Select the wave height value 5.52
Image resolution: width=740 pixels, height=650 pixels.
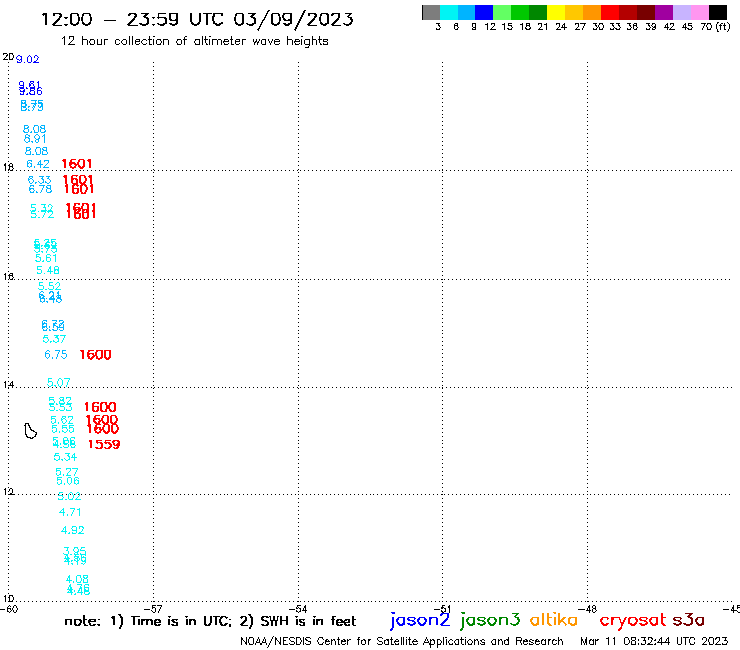tap(50, 286)
